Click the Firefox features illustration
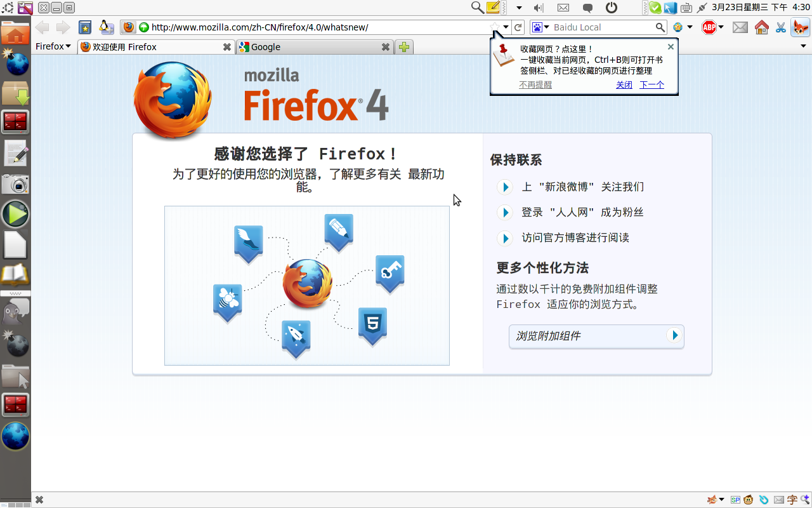The width and height of the screenshot is (812, 508). pos(307,286)
